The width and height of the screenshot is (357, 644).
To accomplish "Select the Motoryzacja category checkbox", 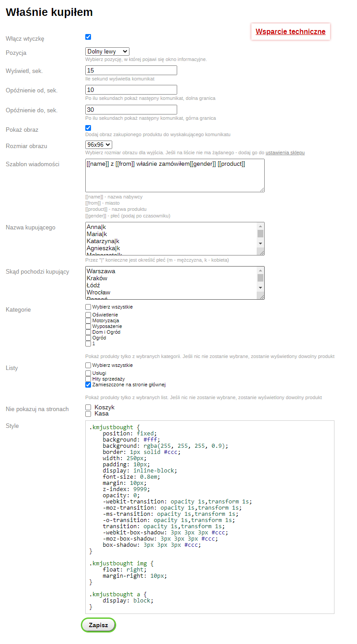I will pos(88,320).
